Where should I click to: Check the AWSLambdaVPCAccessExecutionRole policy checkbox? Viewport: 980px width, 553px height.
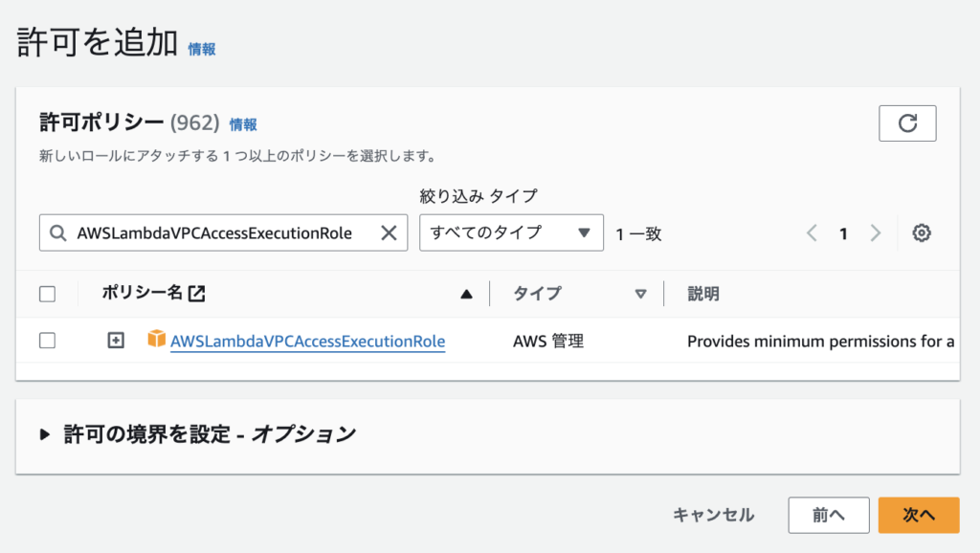(47, 341)
